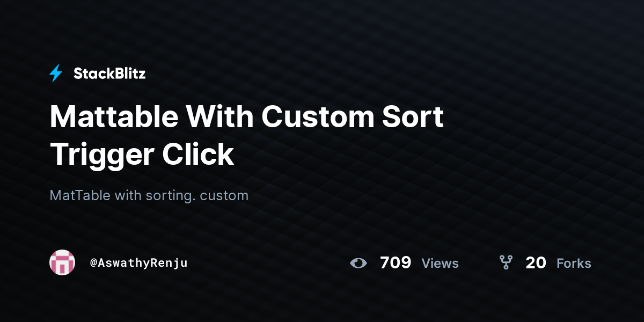Click the 20 forks count number
Screen dimensions: 644x322
tap(536, 262)
